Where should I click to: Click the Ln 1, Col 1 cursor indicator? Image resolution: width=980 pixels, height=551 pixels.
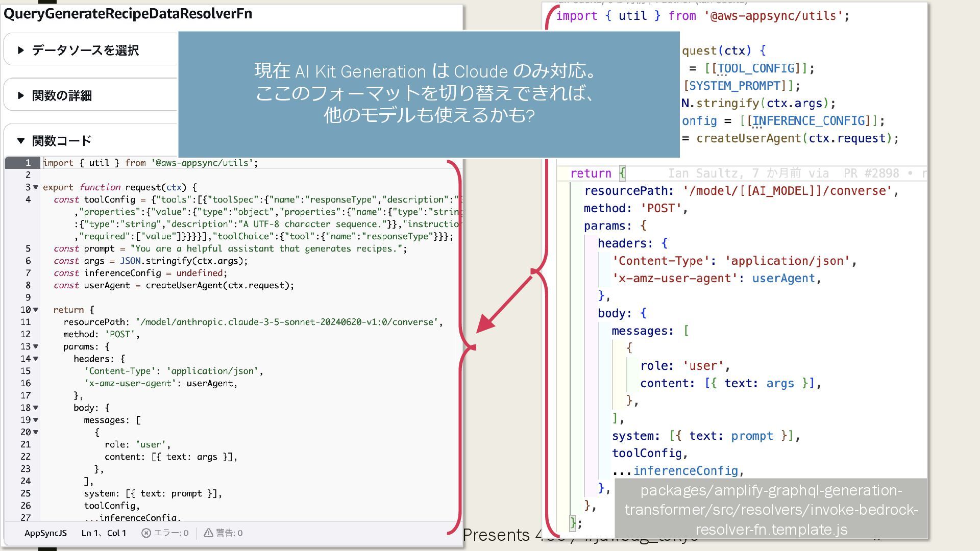tap(104, 533)
